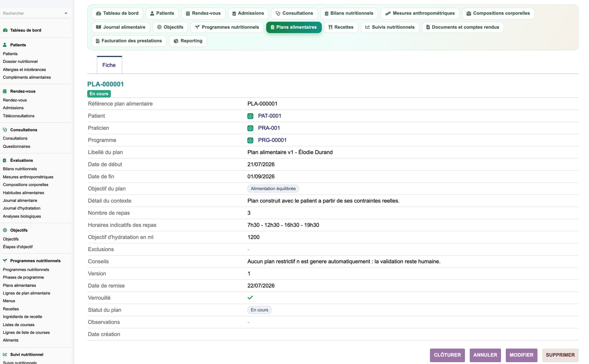The image size is (589, 364).
Task: Click the record icon beside PRG-00001
Action: click(x=250, y=140)
